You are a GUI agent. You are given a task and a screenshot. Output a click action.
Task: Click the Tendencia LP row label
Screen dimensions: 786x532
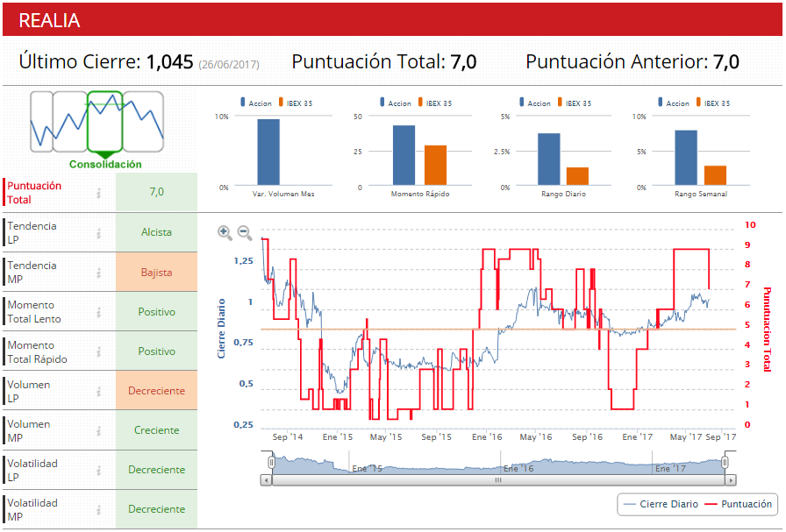32,233
